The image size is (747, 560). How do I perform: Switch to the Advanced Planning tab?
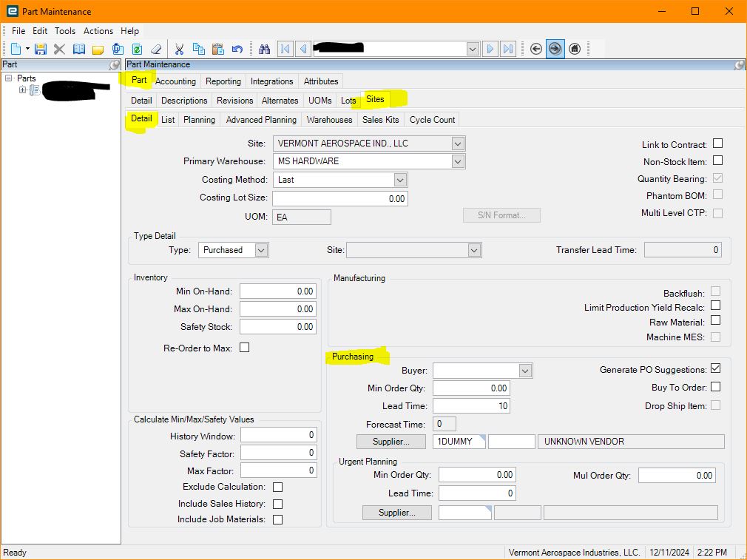point(261,120)
